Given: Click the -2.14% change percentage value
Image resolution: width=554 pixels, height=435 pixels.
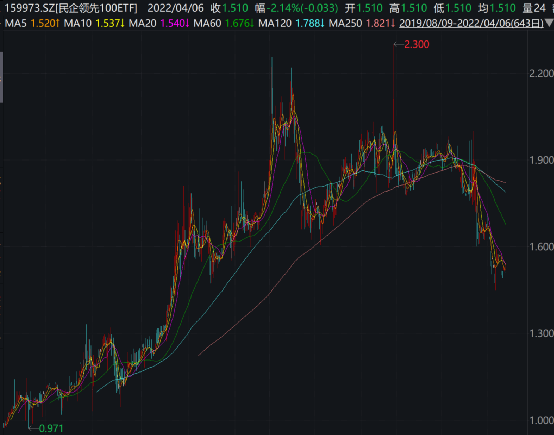Looking at the screenshot, I should pyautogui.click(x=284, y=8).
